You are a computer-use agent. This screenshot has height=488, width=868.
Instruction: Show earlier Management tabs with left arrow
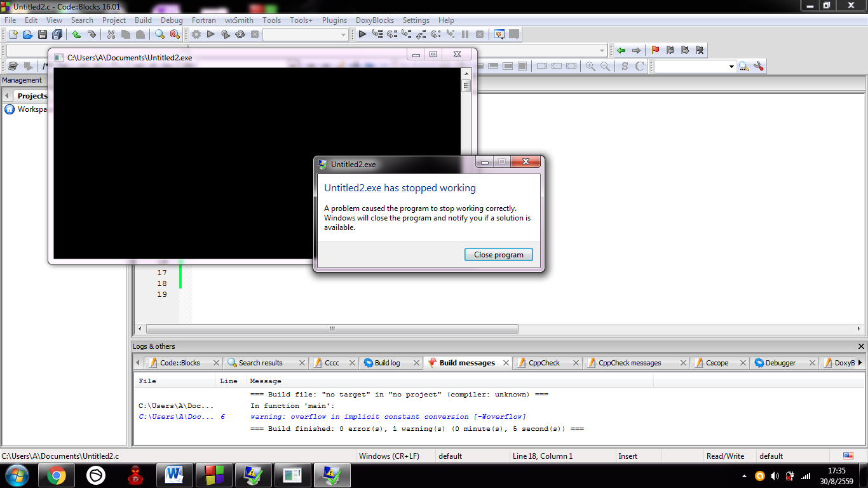6,96
